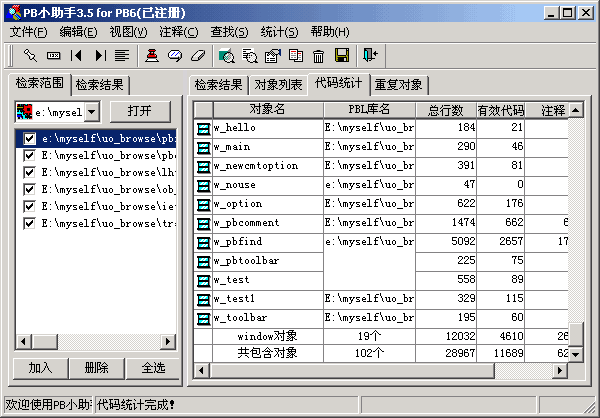
Task: Click the text align lines toolbar icon
Action: click(121, 55)
